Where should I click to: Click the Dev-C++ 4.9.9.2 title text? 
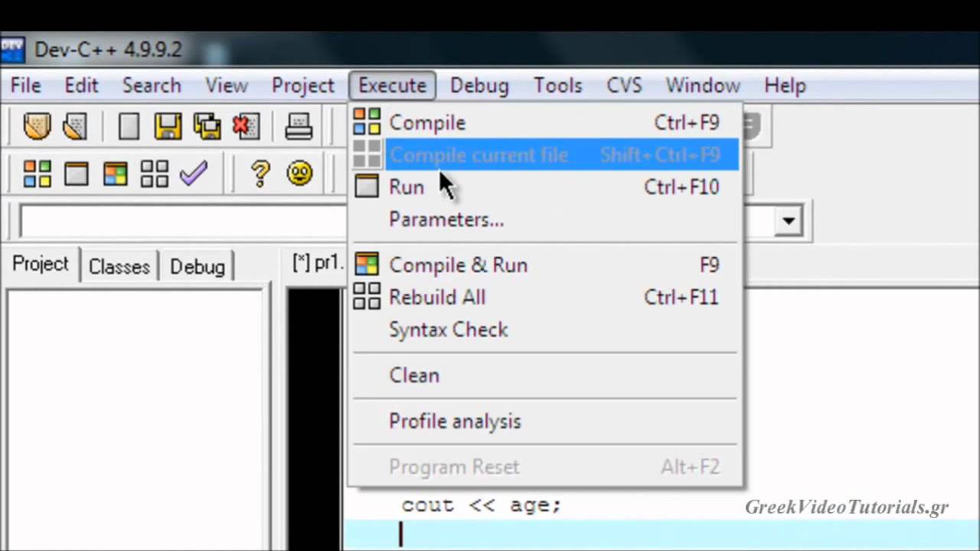tap(108, 50)
